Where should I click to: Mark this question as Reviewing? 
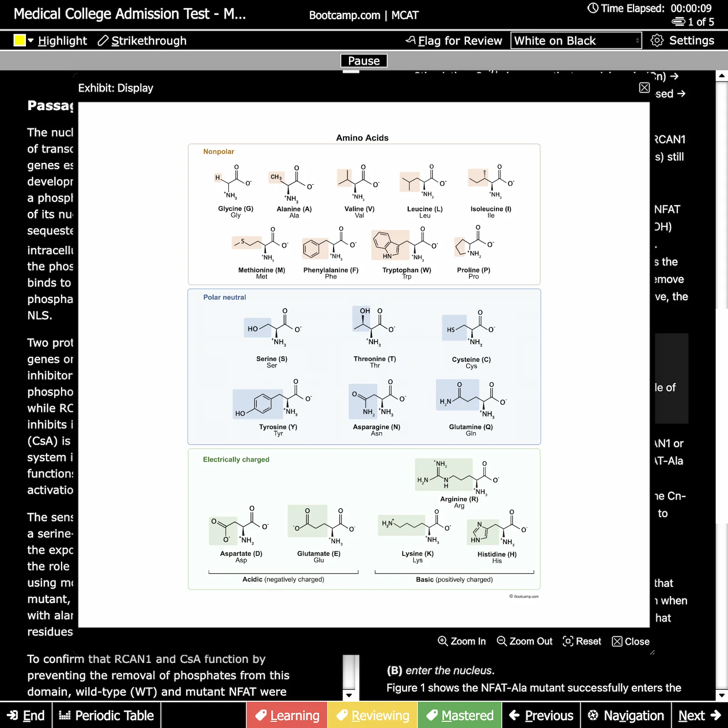[x=372, y=715]
